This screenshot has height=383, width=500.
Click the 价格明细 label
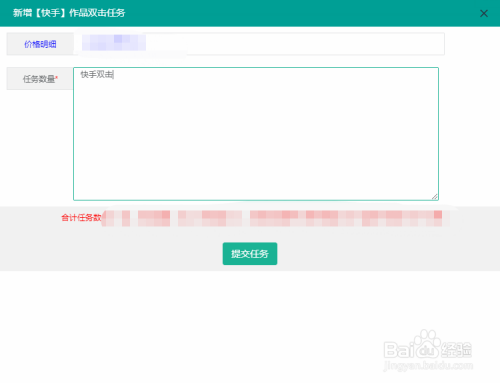pos(40,44)
